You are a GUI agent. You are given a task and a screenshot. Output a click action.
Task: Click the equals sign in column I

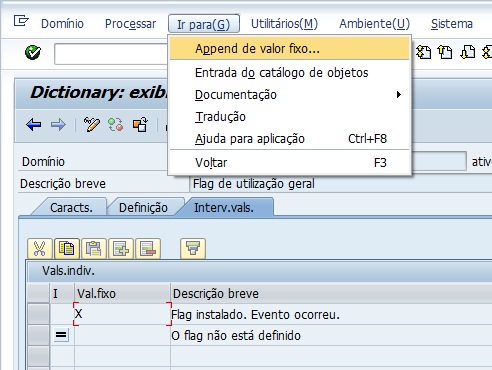coord(61,335)
